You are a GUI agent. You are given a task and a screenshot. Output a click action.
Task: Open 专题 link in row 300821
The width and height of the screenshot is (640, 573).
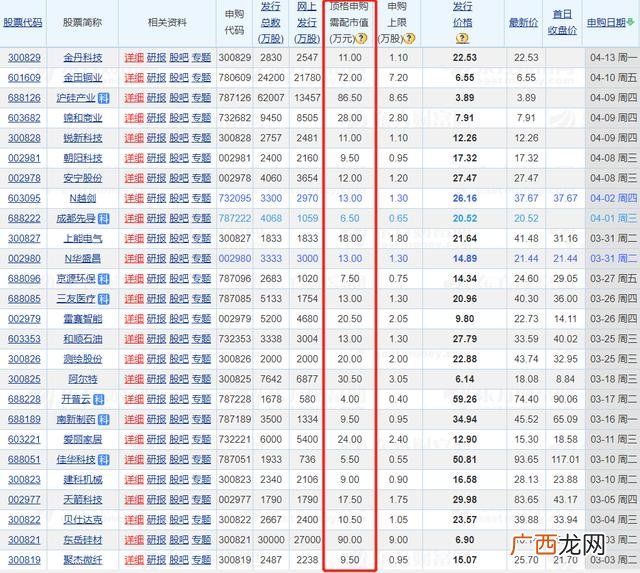(x=201, y=540)
